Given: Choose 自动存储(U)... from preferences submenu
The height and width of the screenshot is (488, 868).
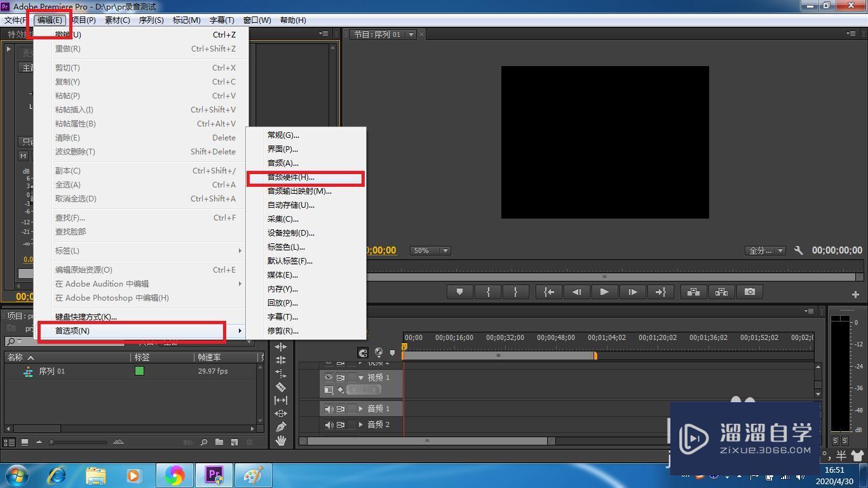Looking at the screenshot, I should pos(306,205).
